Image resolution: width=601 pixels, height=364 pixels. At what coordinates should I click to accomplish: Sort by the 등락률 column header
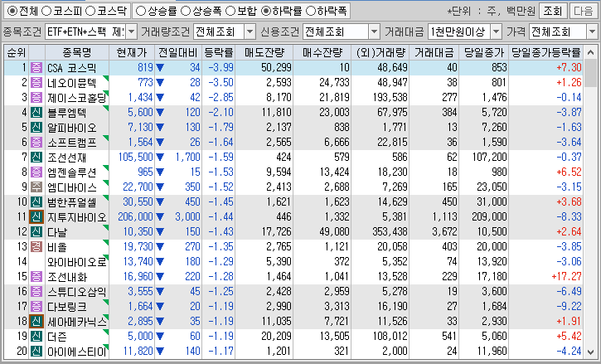219,52
